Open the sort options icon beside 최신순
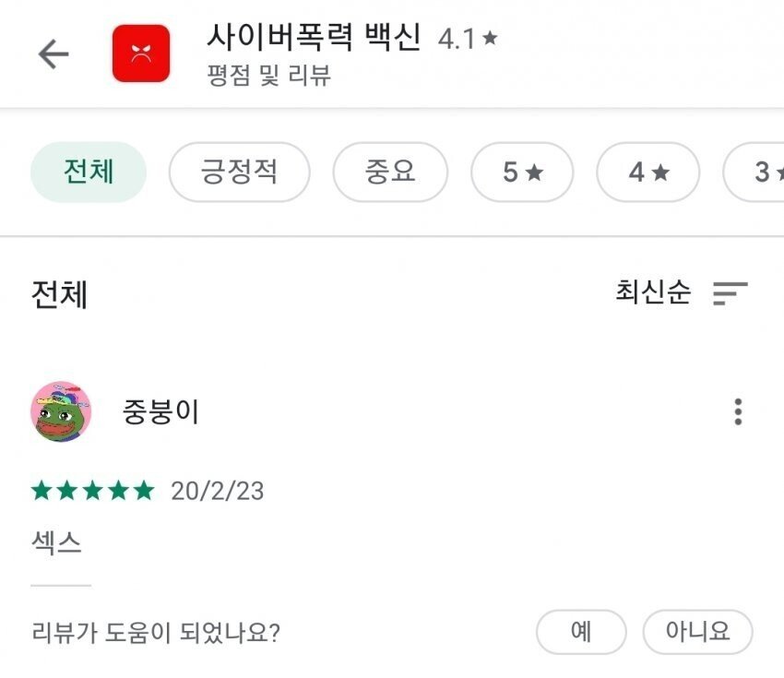This screenshot has height=678, width=784. point(731,293)
